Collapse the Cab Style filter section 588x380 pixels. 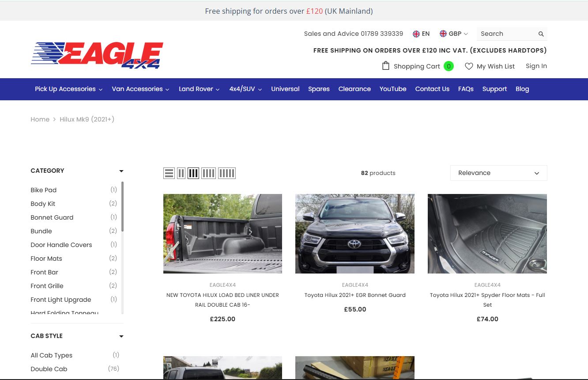pyautogui.click(x=121, y=336)
